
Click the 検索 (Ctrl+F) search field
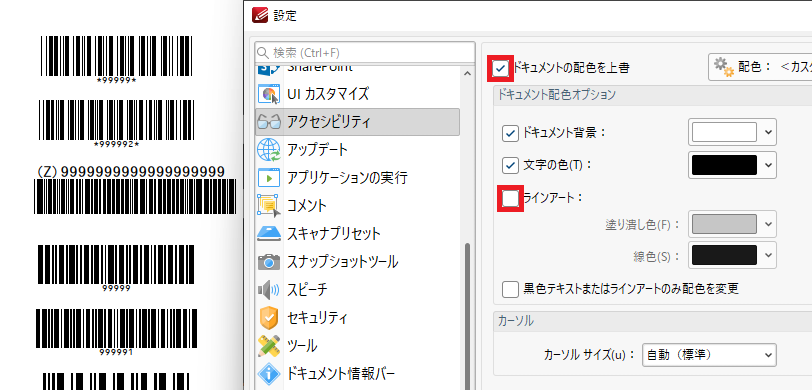[365, 53]
